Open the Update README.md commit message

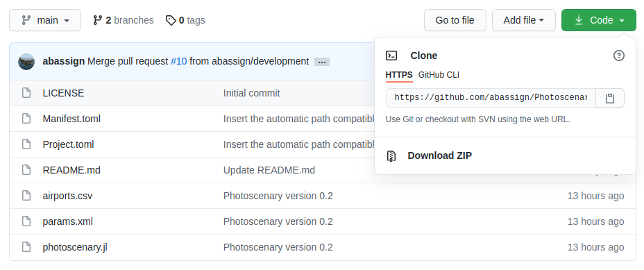[x=269, y=170]
